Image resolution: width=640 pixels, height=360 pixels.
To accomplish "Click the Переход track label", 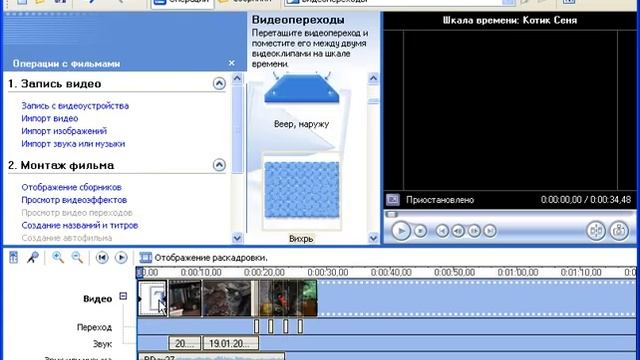I will [x=94, y=327].
